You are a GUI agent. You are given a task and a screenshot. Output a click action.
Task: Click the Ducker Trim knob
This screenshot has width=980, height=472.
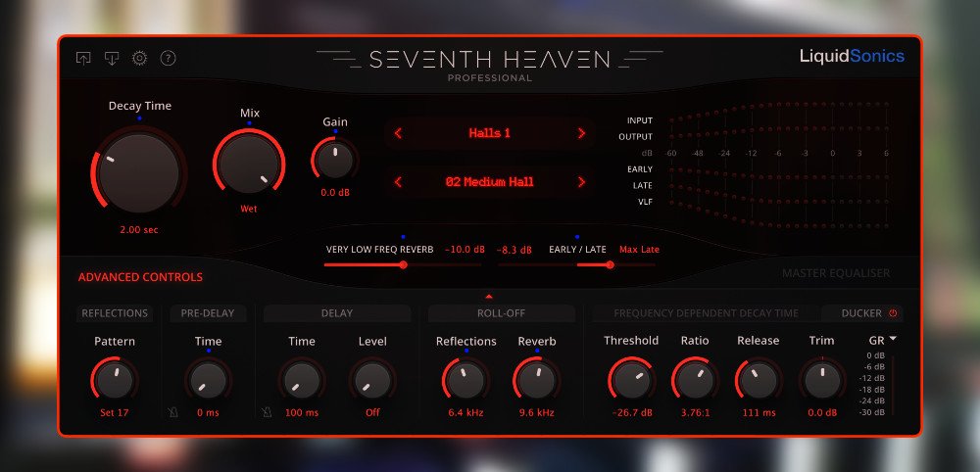(822, 380)
